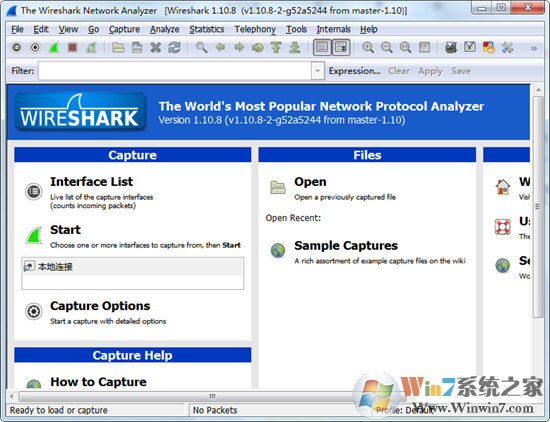Click the 'No Packets' status bar entry

point(215,410)
